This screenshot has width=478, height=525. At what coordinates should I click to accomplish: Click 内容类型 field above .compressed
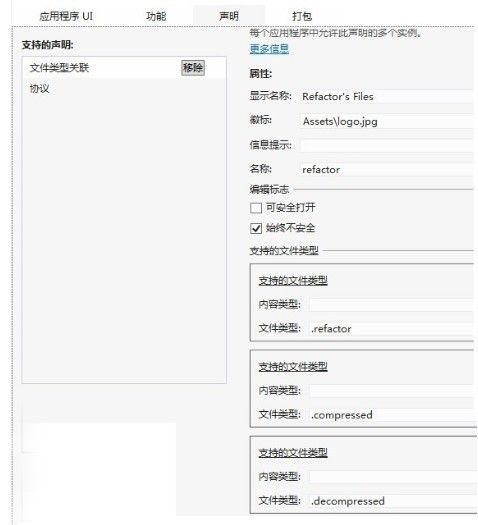(x=391, y=390)
